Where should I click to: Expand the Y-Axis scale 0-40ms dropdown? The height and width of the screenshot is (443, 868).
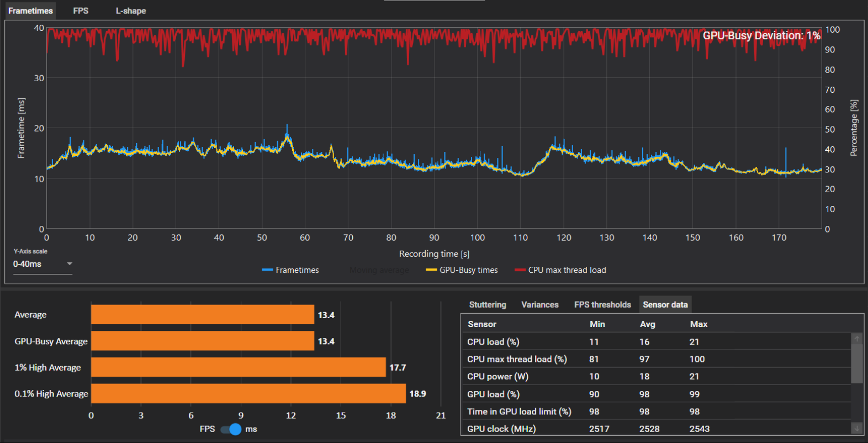(43, 264)
